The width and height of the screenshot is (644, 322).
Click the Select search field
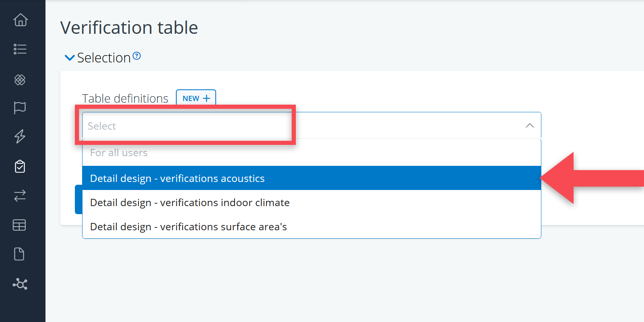185,126
